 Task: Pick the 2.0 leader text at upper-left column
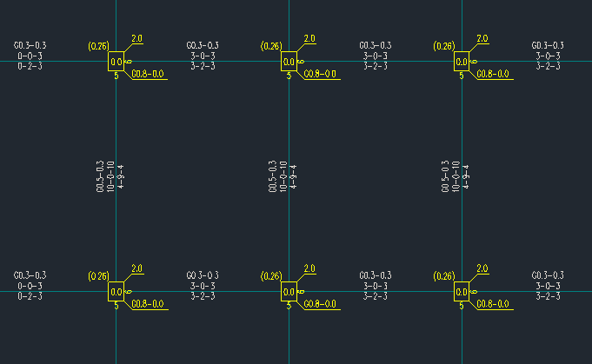point(137,38)
